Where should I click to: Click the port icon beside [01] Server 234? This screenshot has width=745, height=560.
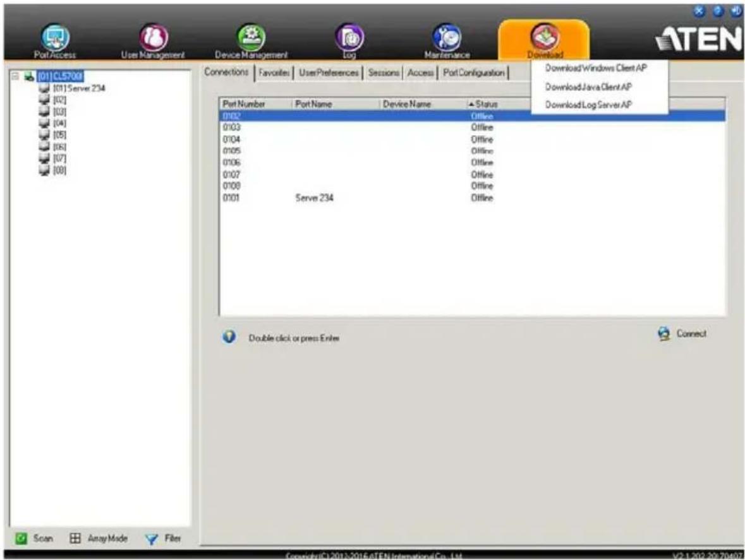pyautogui.click(x=44, y=88)
